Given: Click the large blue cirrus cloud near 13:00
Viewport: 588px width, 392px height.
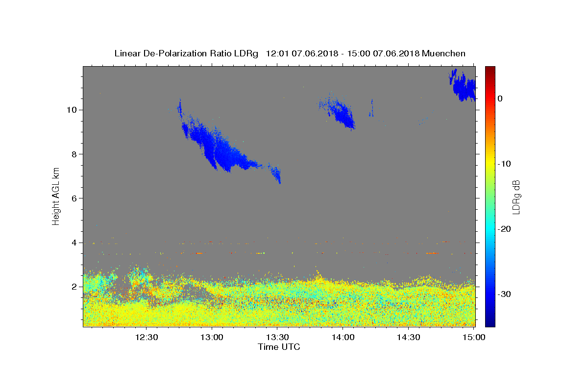Looking at the screenshot, I should click(x=220, y=147).
